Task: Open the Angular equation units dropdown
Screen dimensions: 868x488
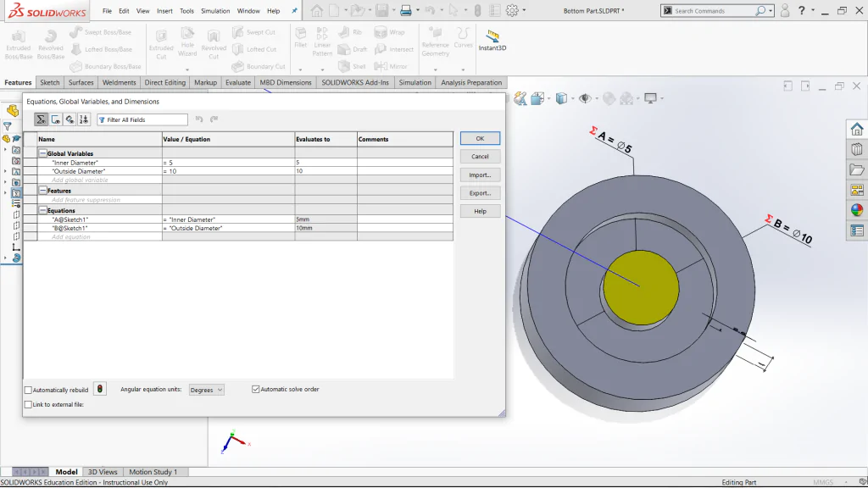Action: [x=207, y=390]
